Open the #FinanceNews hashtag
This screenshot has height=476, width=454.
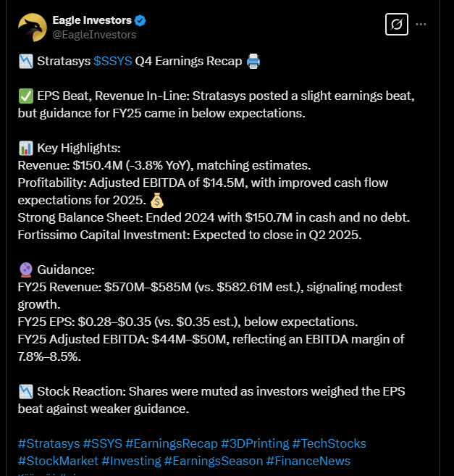click(308, 461)
